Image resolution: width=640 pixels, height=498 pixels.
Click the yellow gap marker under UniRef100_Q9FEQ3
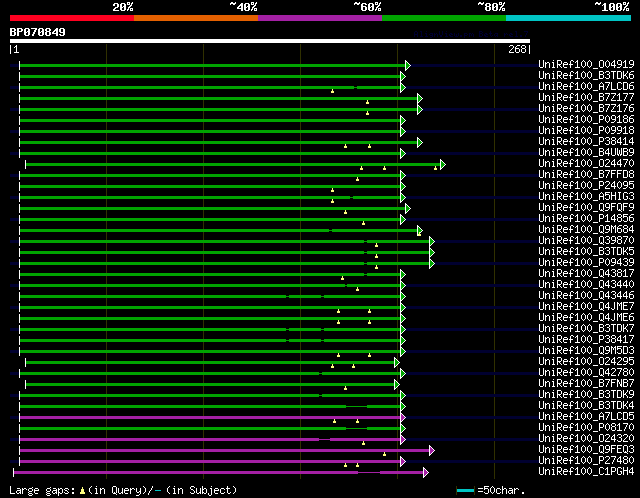tap(384, 454)
